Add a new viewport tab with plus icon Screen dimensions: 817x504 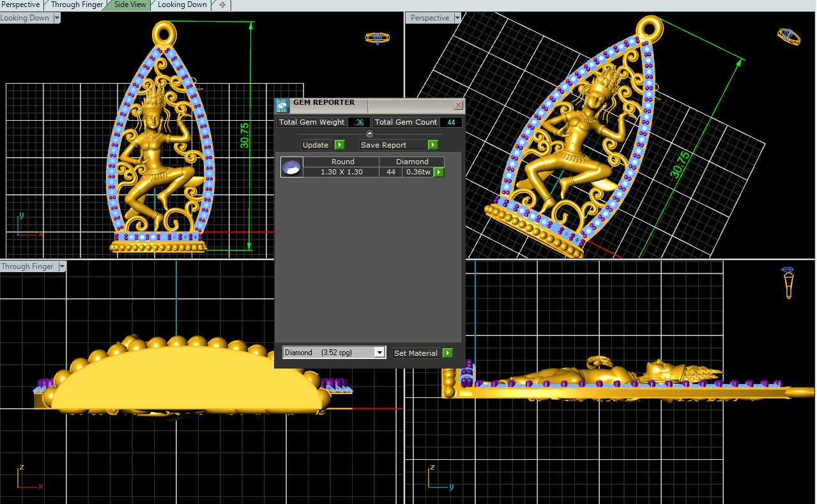click(x=222, y=4)
